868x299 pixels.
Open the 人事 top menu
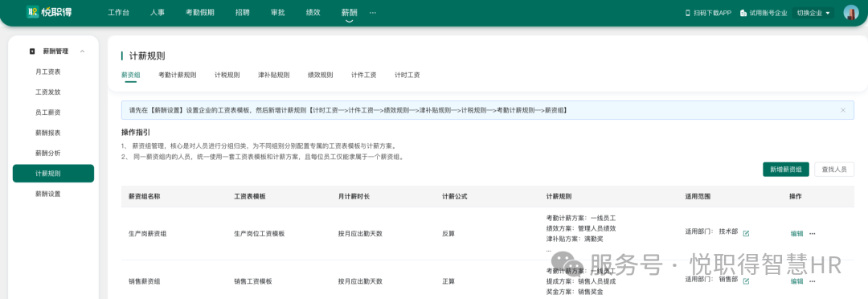pyautogui.click(x=158, y=12)
